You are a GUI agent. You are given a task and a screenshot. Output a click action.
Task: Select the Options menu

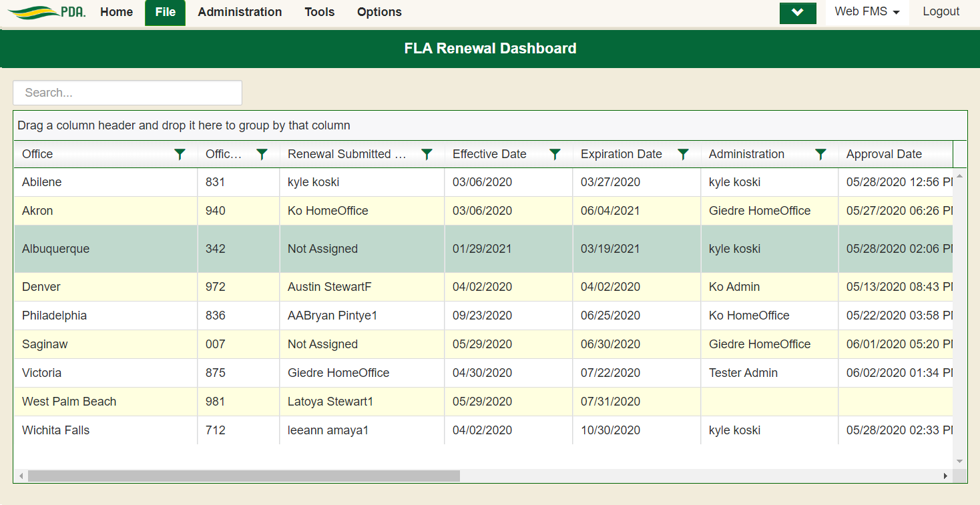(379, 12)
